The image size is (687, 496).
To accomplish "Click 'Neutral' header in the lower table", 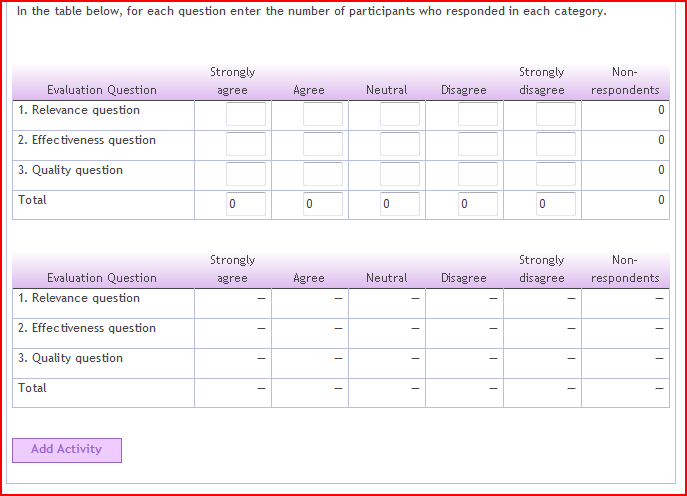I will tap(387, 278).
